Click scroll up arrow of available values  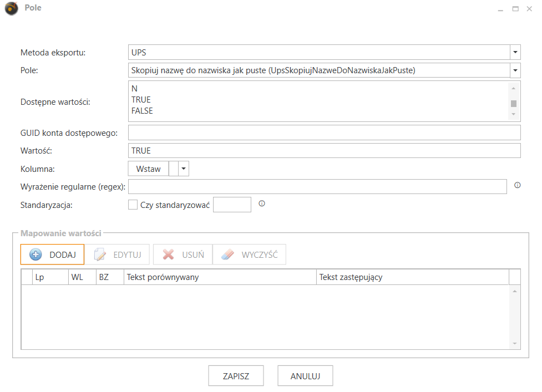point(514,88)
